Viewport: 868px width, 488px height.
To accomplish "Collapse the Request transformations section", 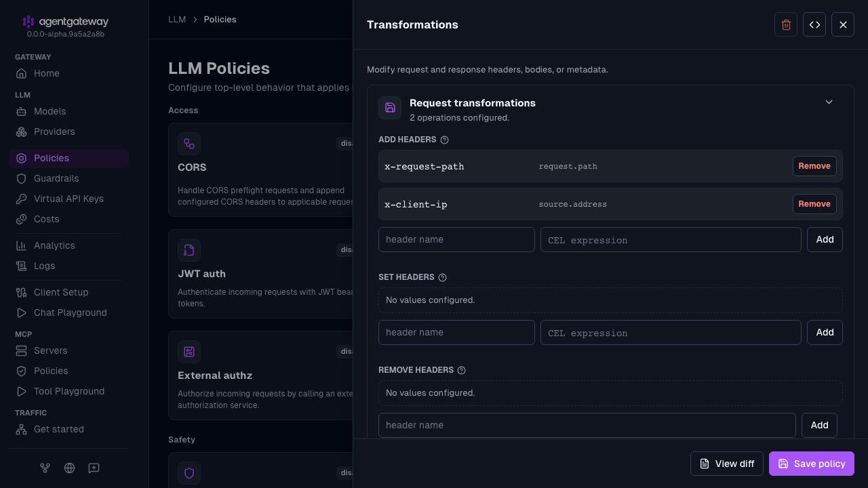I will click(829, 102).
